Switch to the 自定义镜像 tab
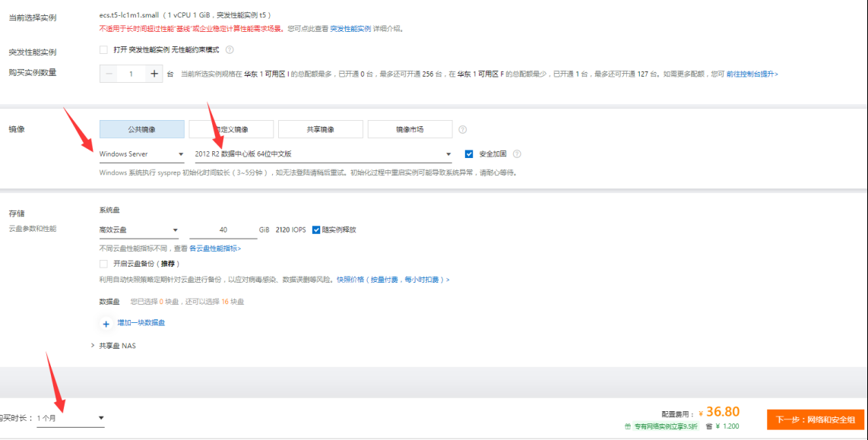The image size is (868, 440). point(231,128)
